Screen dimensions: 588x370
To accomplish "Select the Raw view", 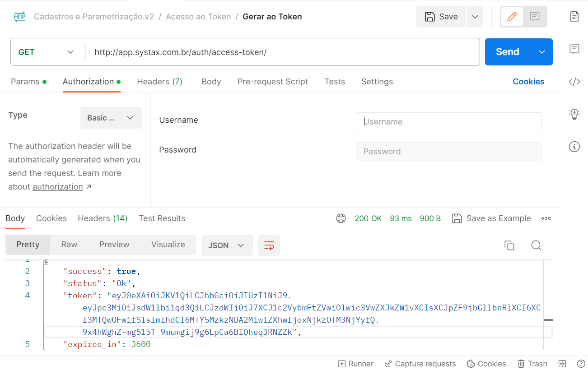I will [69, 245].
